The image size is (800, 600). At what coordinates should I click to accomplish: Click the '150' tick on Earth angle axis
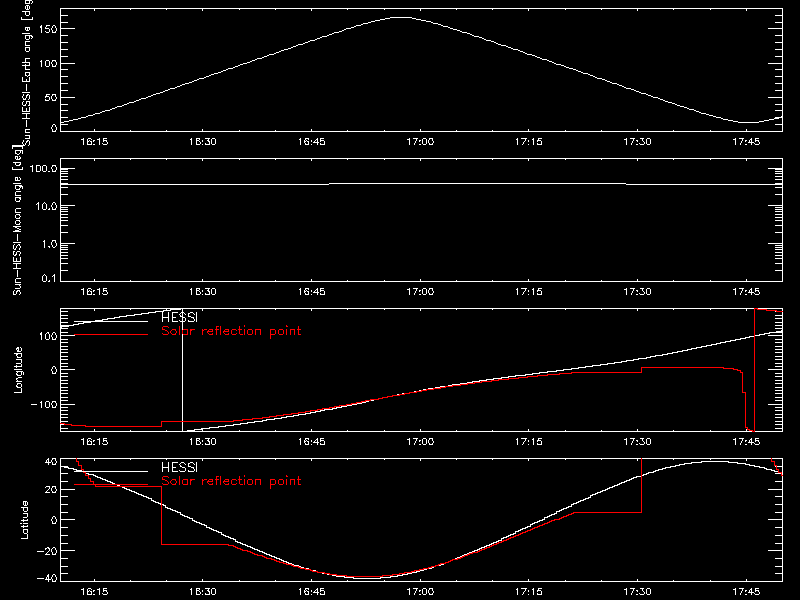(x=47, y=29)
